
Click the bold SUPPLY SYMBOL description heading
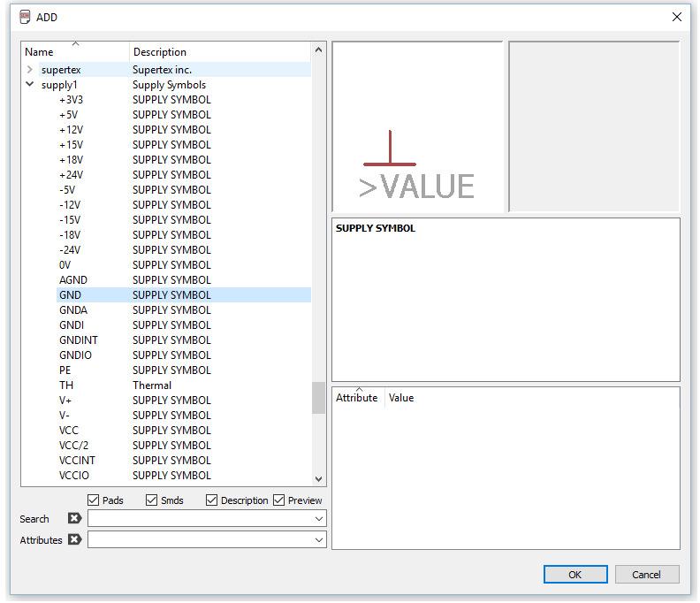(x=376, y=228)
